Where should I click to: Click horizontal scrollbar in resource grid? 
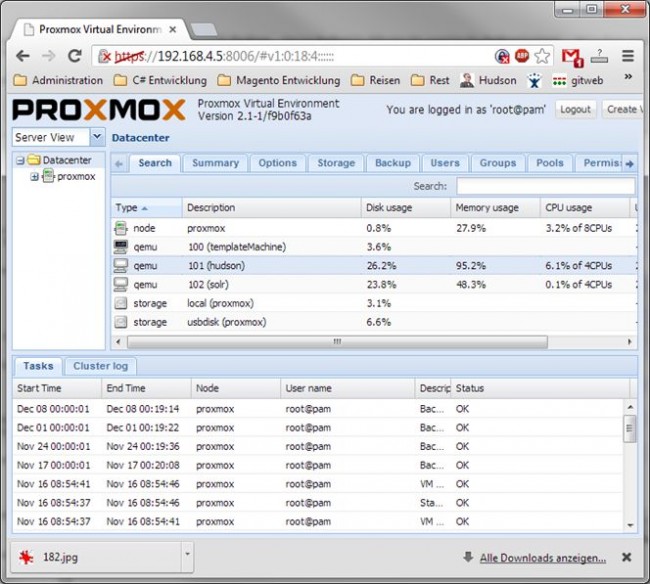coord(337,342)
